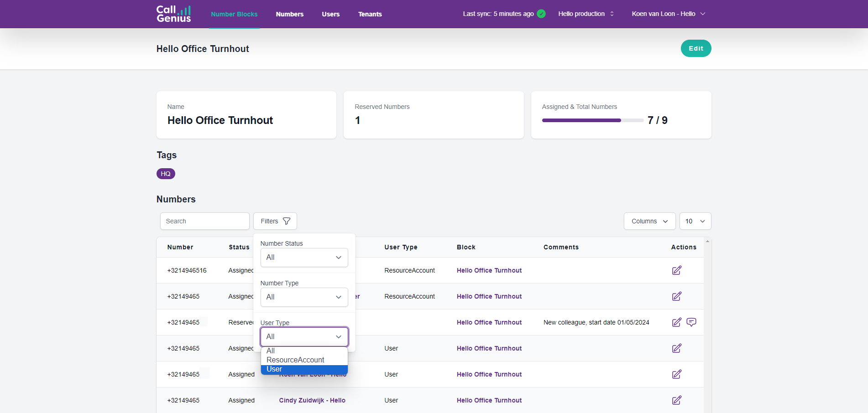This screenshot has width=868, height=413.
Task: Open the Filters button
Action: coord(275,221)
